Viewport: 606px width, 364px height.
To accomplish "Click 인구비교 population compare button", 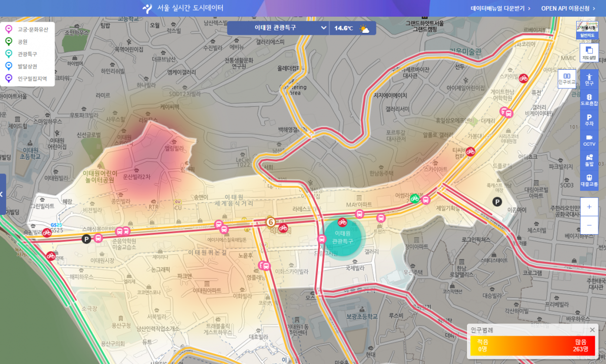I will pos(567,78).
